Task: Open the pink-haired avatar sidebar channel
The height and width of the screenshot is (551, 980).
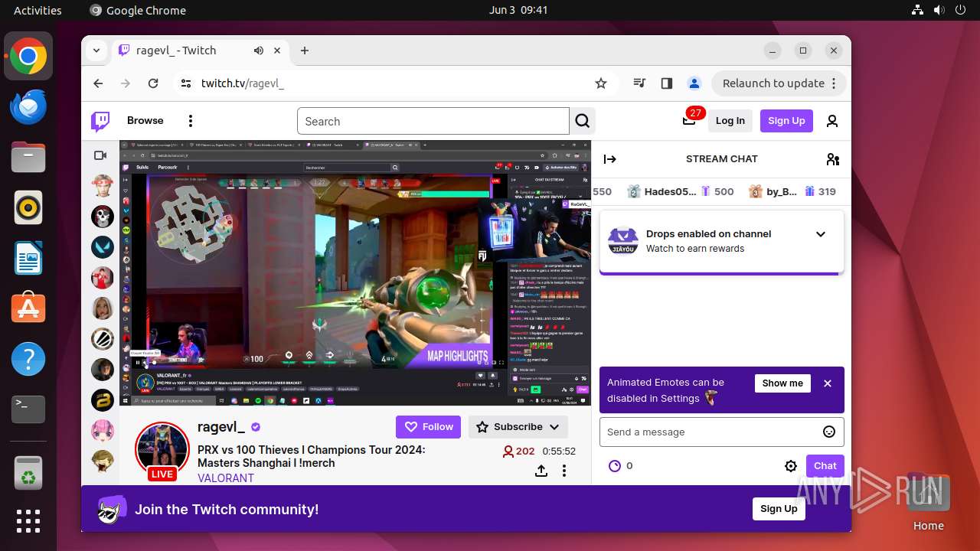Action: [x=103, y=431]
